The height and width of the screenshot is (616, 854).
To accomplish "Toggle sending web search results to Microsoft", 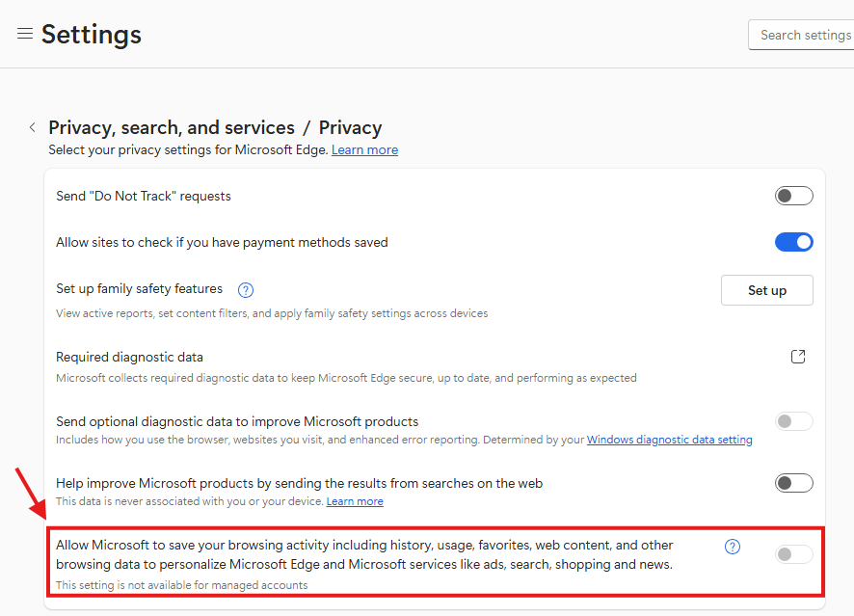I will (x=793, y=483).
